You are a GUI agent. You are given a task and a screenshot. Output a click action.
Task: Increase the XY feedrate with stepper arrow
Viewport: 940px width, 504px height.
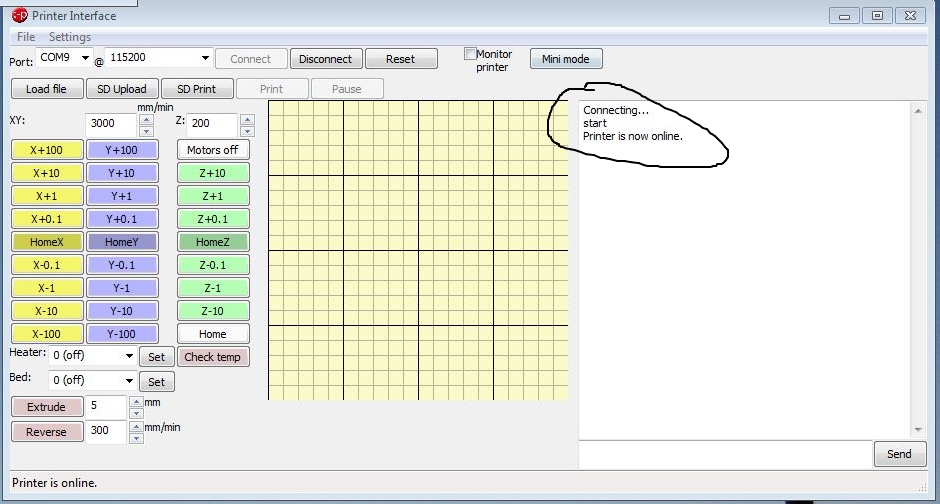tap(146, 120)
